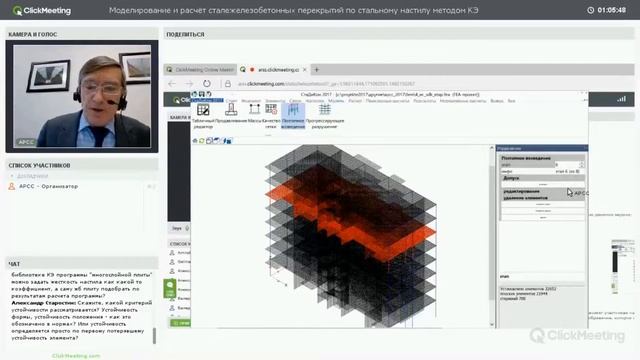The width and height of the screenshot is (640, 360).
Task: Click the green chat bubble in shared screen
Action: [170, 288]
